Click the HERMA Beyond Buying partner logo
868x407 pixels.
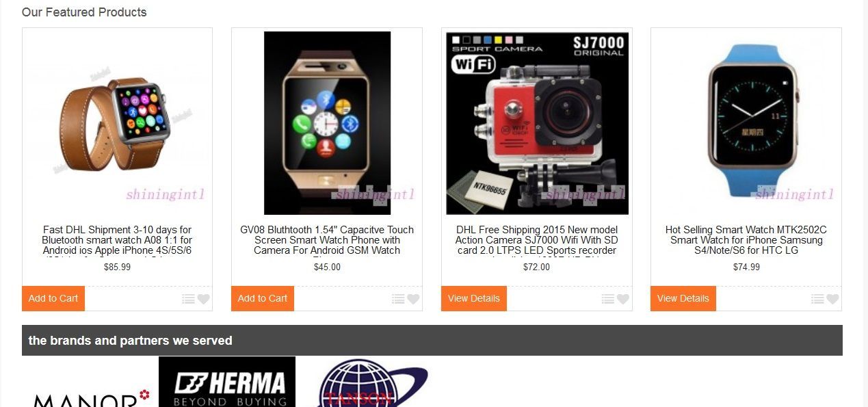pyautogui.click(x=227, y=382)
